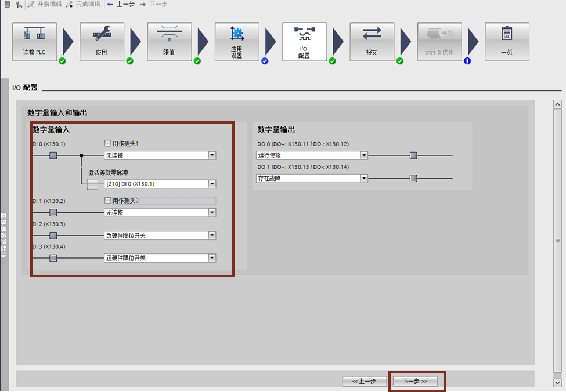This screenshot has height=392, width=566.
Task: Enable the 用作测头2 checkbox
Action: (108, 201)
